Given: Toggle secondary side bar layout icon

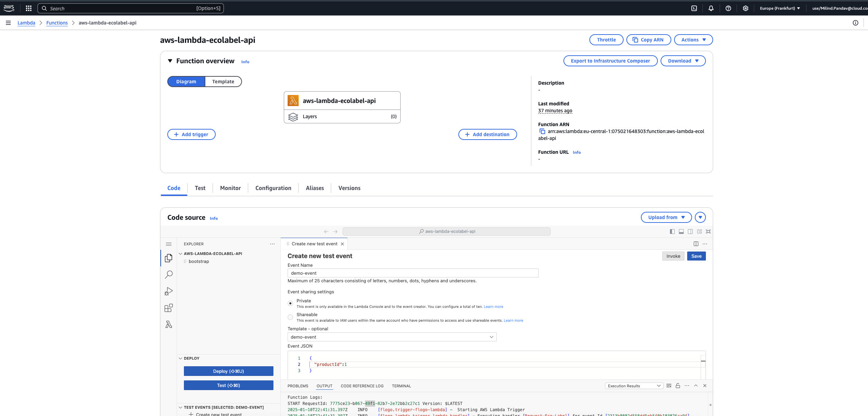Looking at the screenshot, I should [x=690, y=231].
